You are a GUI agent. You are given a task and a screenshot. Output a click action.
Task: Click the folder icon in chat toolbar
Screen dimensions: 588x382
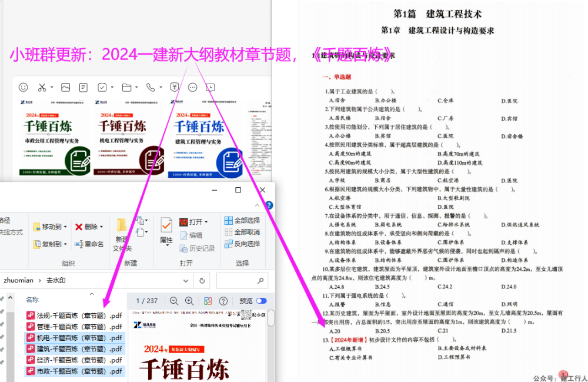tap(127, 88)
